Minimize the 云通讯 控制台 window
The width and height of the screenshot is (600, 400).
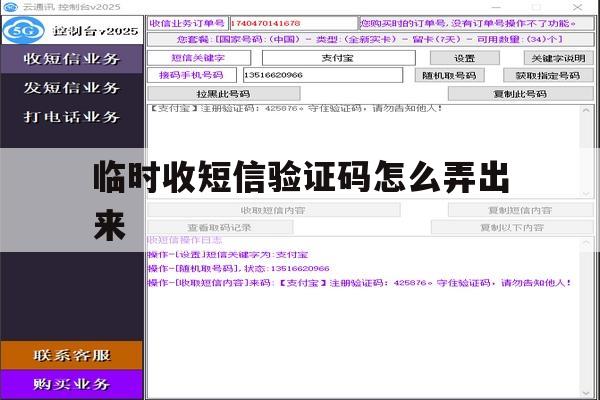pos(496,7)
